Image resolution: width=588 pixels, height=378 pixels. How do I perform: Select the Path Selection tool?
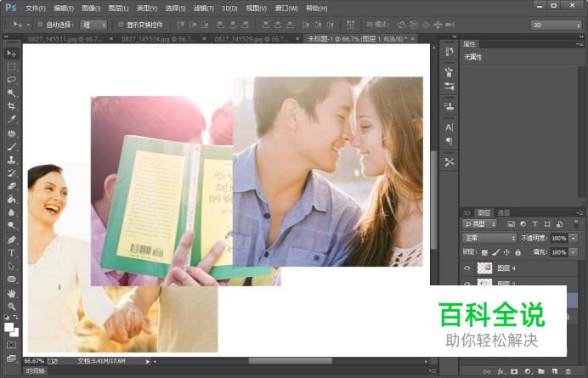pyautogui.click(x=12, y=266)
